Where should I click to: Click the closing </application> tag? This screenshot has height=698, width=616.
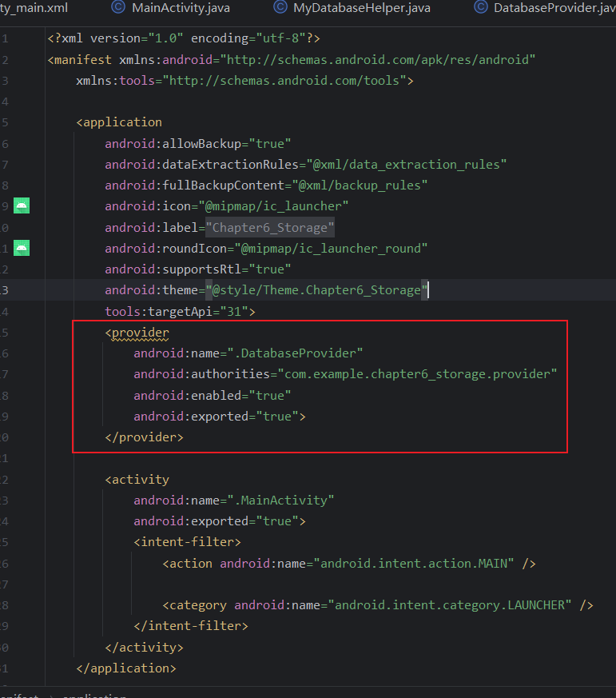tap(125, 668)
